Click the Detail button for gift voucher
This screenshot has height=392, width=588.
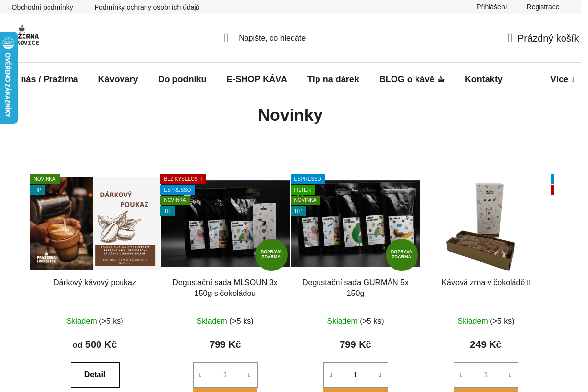tap(95, 375)
